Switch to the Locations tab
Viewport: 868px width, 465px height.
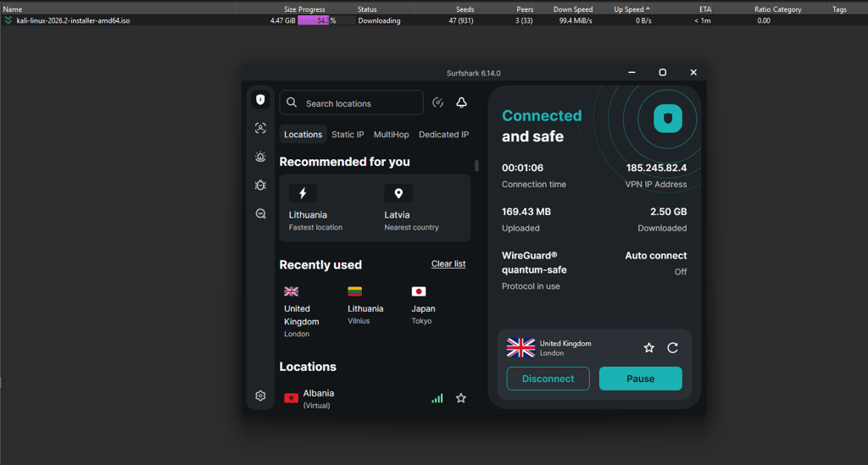click(x=303, y=135)
